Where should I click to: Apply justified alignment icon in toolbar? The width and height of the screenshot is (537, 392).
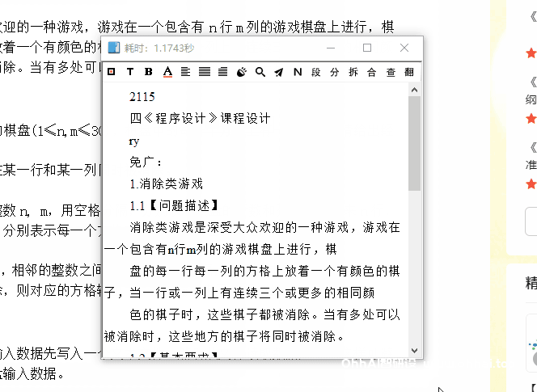(x=205, y=72)
